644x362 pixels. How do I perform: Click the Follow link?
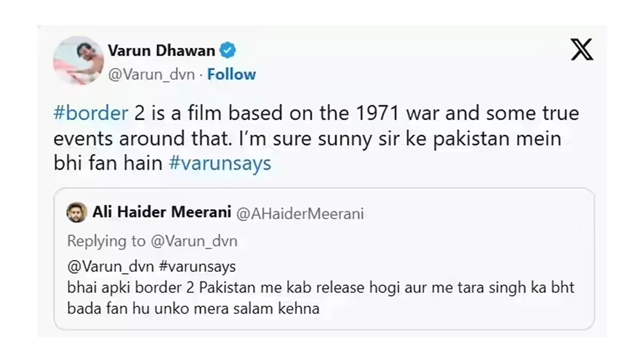[232, 74]
